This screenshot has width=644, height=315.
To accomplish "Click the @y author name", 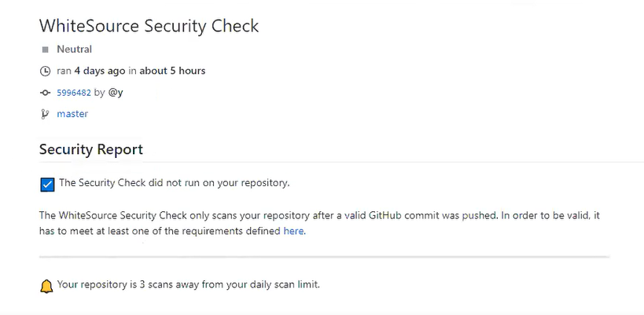I will (x=116, y=93).
